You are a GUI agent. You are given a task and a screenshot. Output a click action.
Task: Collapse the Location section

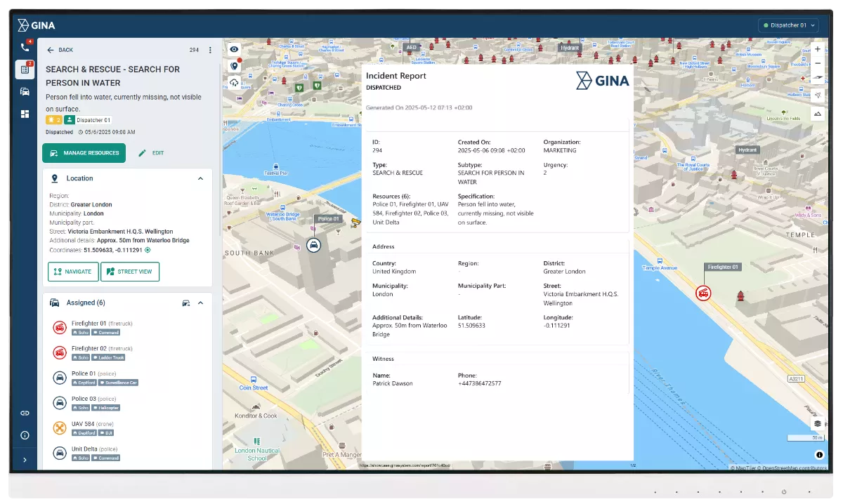(200, 178)
